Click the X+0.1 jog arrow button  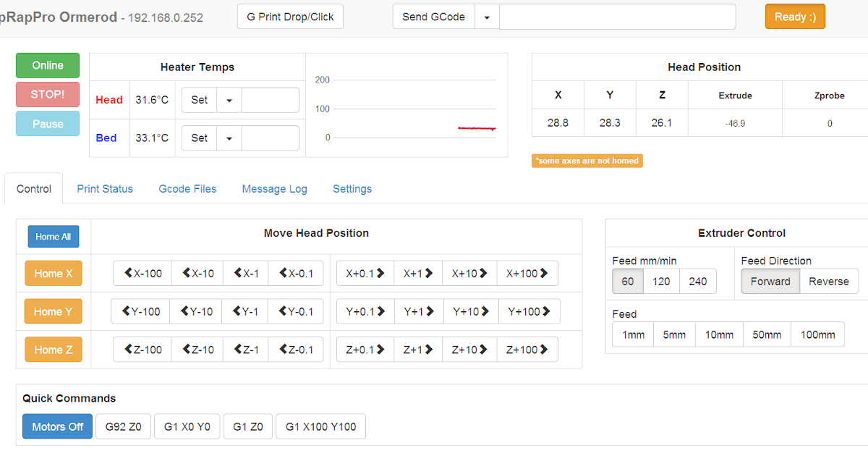(x=365, y=273)
